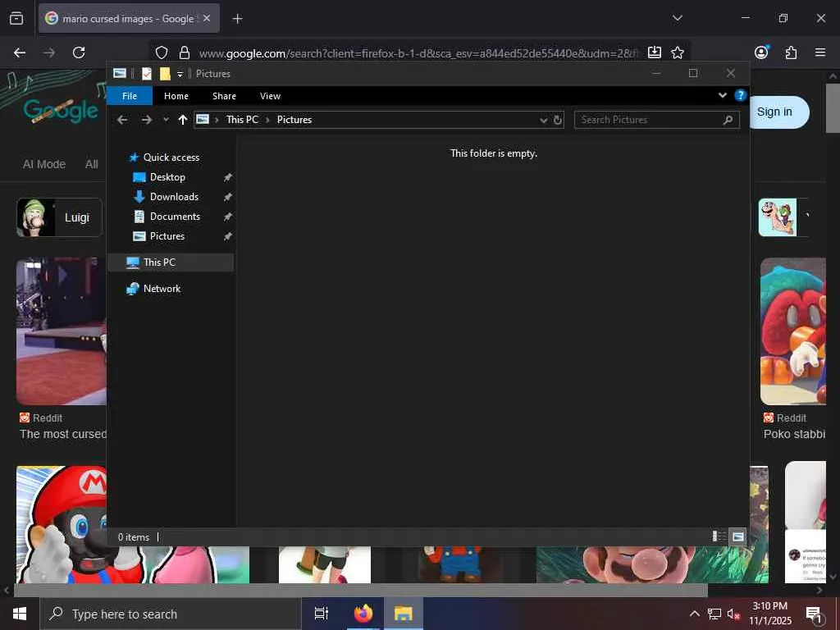The image size is (840, 630).
Task: Reload the Firefox page
Action: tap(79, 52)
